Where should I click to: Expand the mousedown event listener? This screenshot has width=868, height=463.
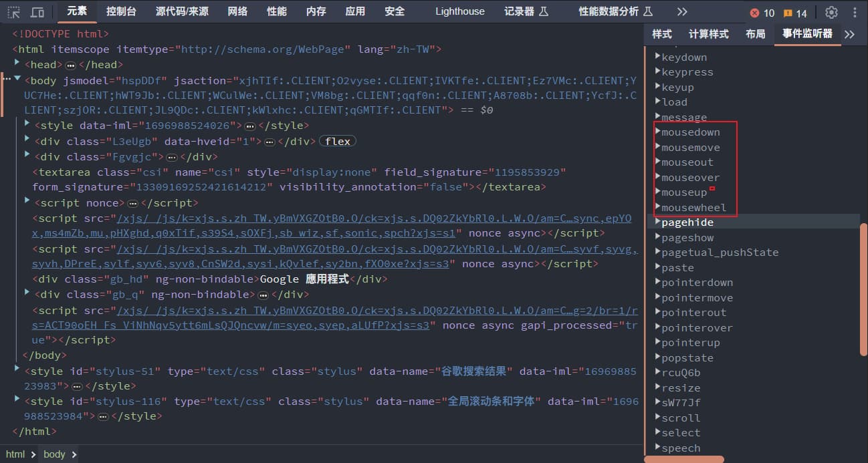click(658, 132)
